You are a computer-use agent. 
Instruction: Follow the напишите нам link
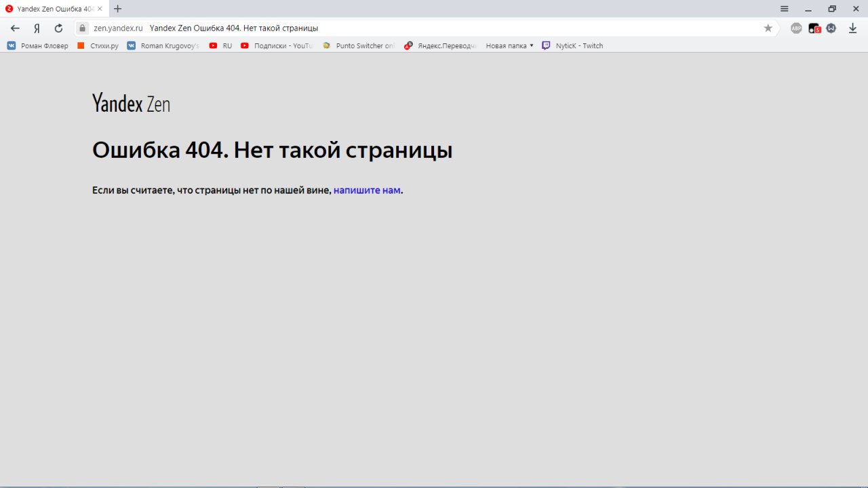coord(367,190)
